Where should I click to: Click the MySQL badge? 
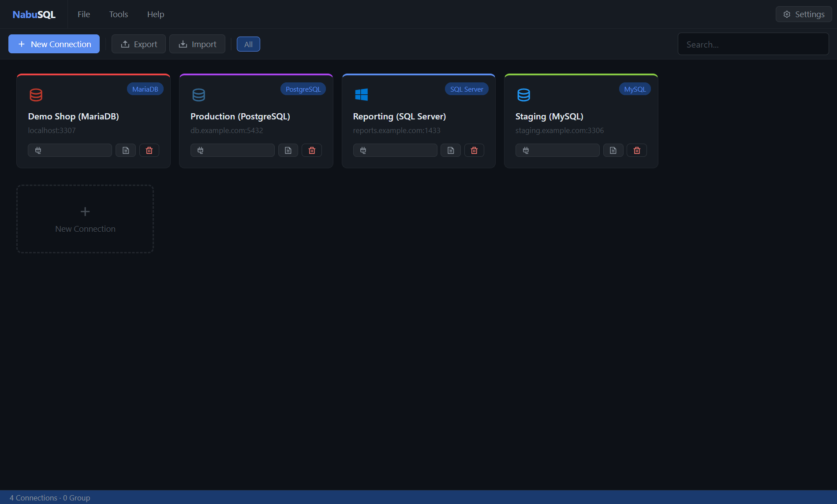click(635, 89)
